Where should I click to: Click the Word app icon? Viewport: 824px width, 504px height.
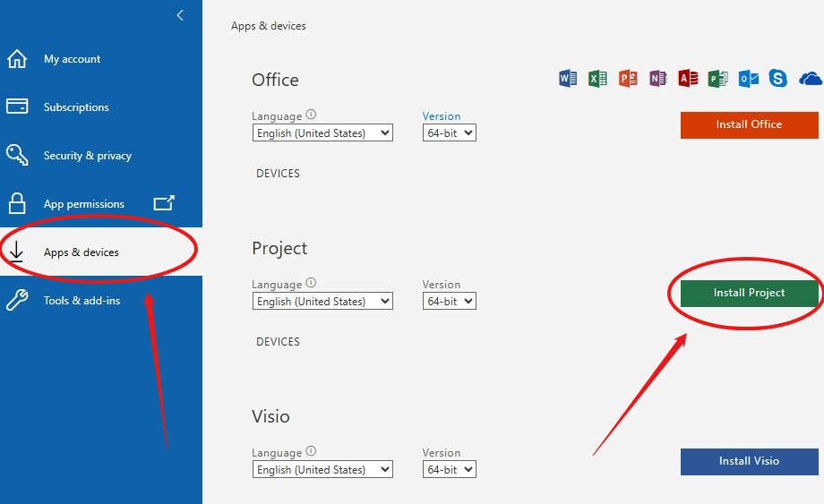[568, 78]
